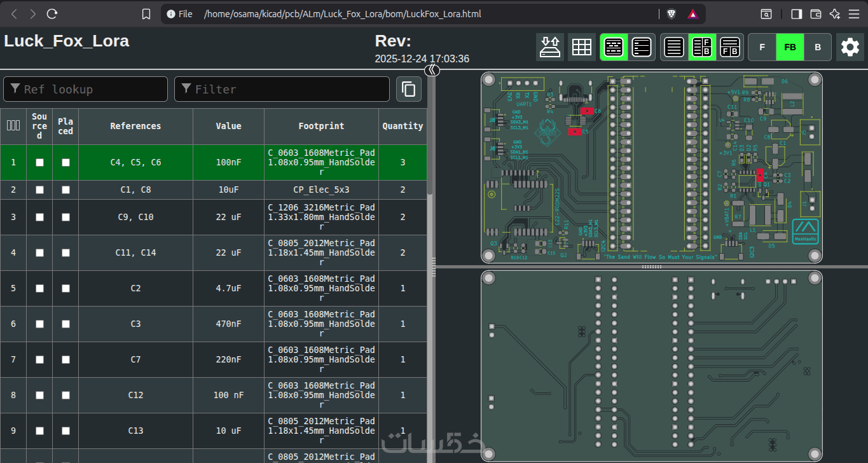Check Sourced box for C4, C5, C6
This screenshot has height=463, width=868.
click(39, 163)
